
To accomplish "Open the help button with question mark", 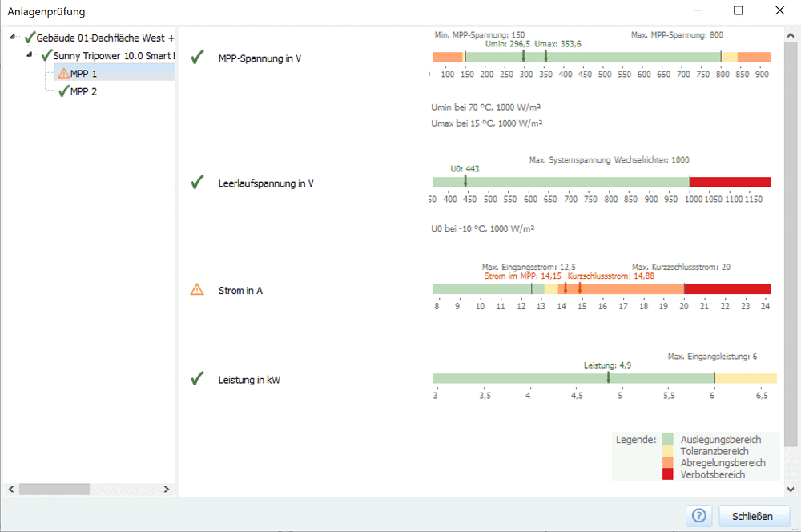I will pyautogui.click(x=698, y=516).
